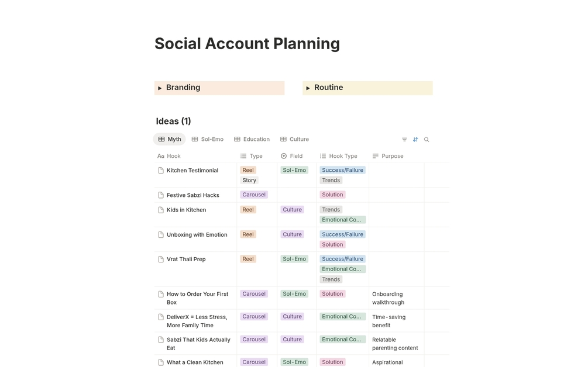Click page icon beside Festive Sabzi Hacks

pos(161,195)
